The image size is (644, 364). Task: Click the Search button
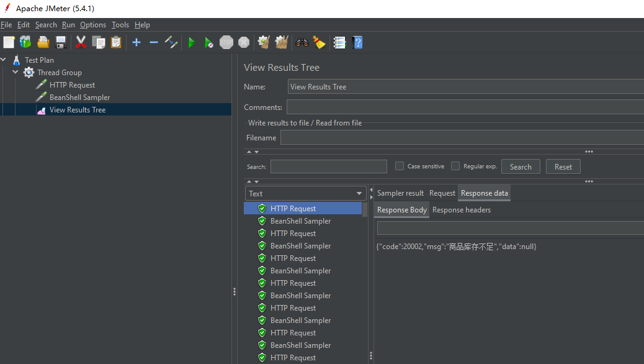pos(521,166)
